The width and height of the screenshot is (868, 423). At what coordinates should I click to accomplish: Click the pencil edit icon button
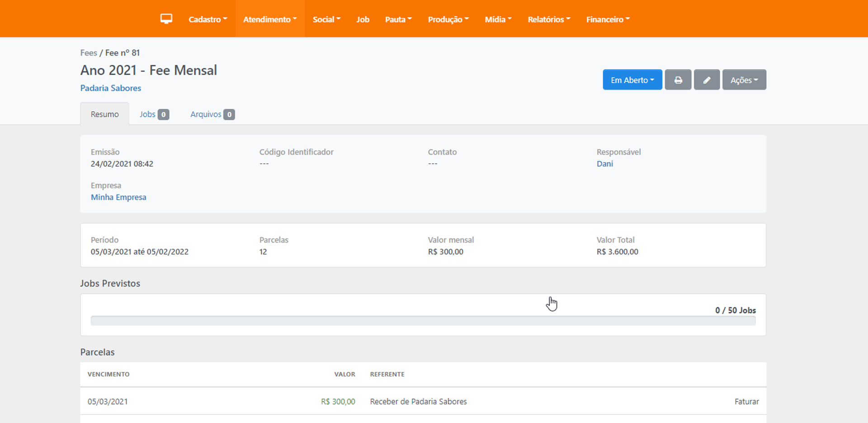pos(707,80)
